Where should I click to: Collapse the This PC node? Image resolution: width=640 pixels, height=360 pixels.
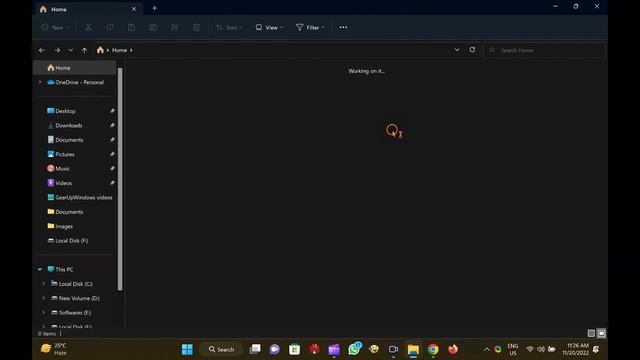click(40, 269)
